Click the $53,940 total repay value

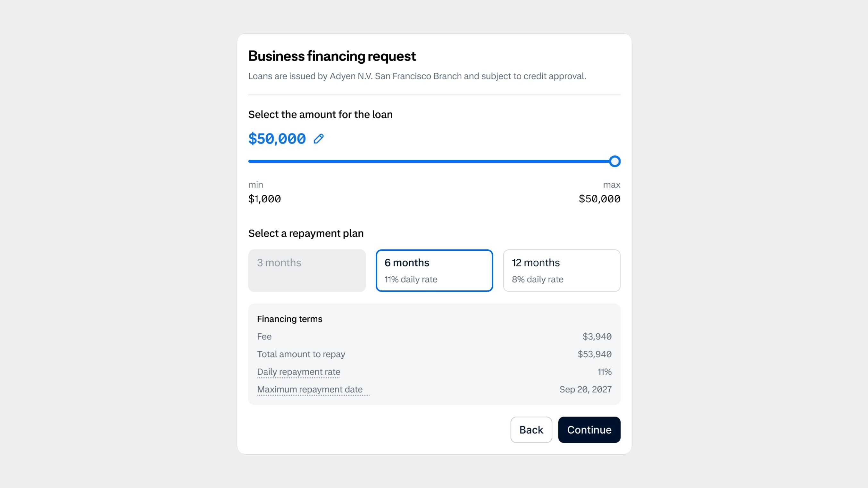594,354
